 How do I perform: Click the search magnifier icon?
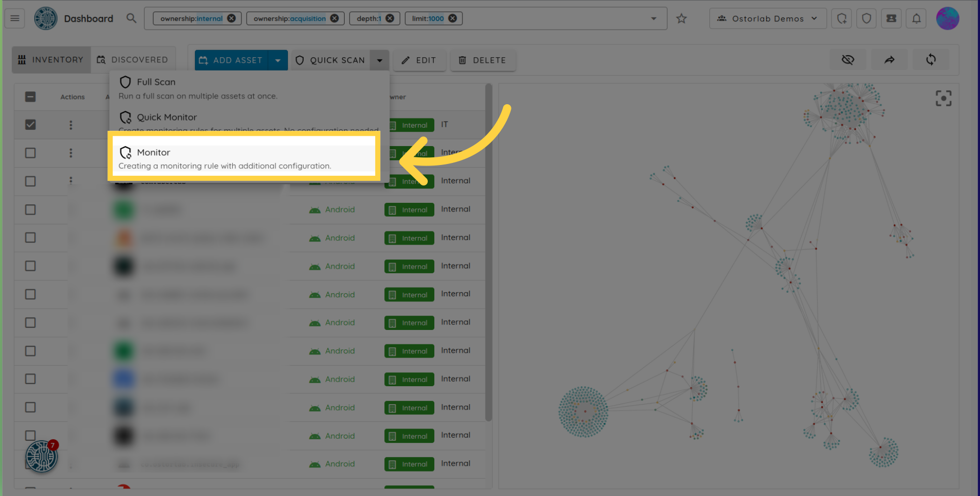131,18
